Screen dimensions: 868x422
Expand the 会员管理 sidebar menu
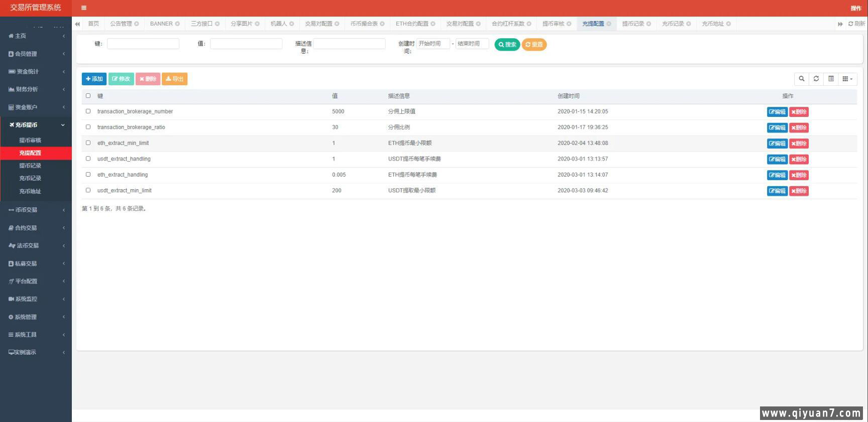36,54
